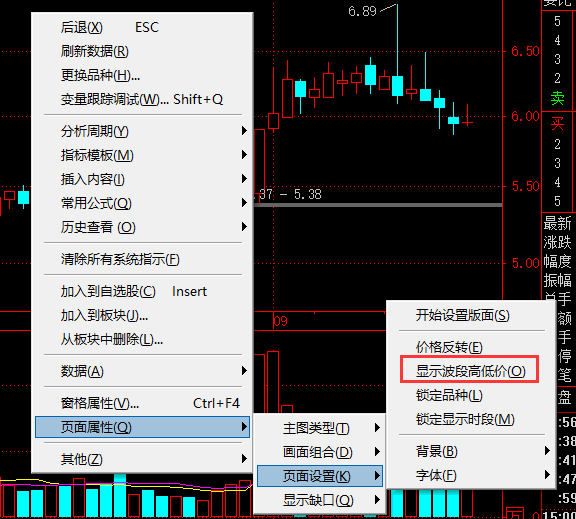Expand the 历史查看 (O) submenu
Image resolution: width=576 pixels, height=519 pixels.
coord(143,227)
